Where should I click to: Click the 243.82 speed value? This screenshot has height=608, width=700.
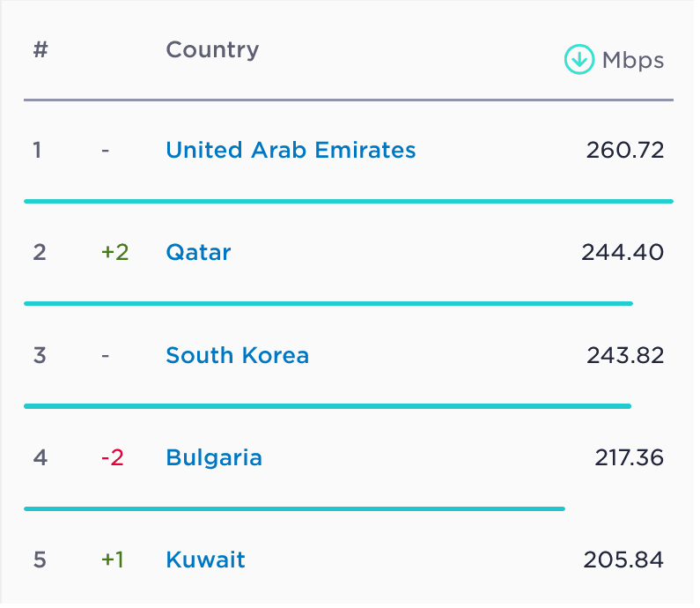[x=625, y=355]
